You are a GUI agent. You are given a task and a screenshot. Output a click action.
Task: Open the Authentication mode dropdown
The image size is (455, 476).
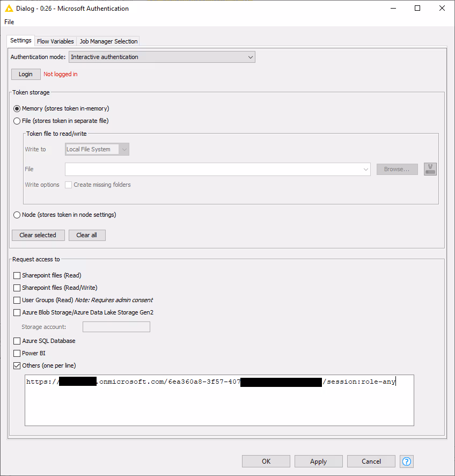point(162,57)
